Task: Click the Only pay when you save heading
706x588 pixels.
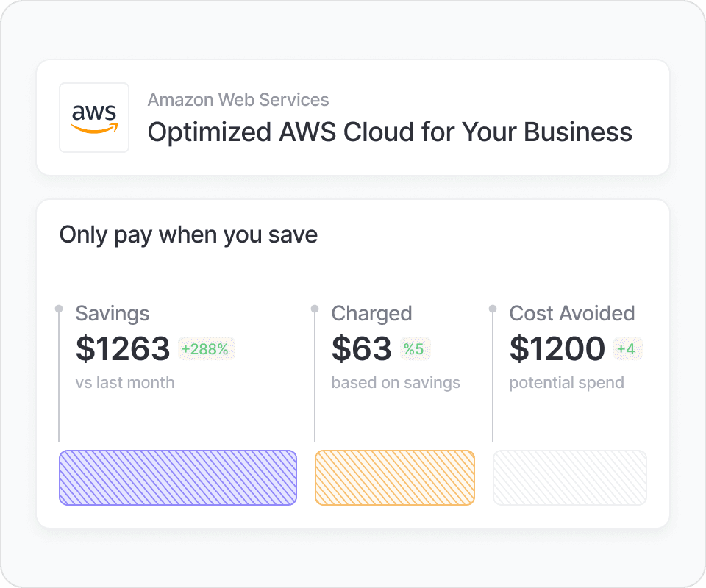Action: 188,234
